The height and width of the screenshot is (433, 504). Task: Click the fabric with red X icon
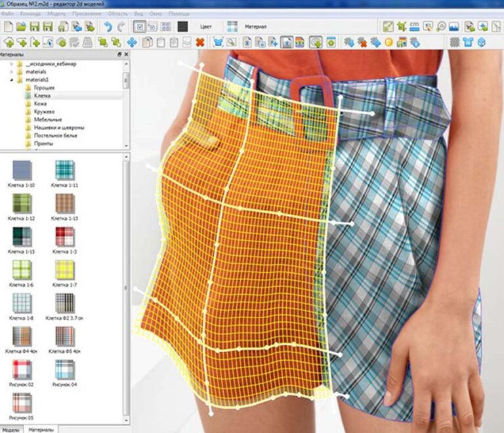click(362, 42)
